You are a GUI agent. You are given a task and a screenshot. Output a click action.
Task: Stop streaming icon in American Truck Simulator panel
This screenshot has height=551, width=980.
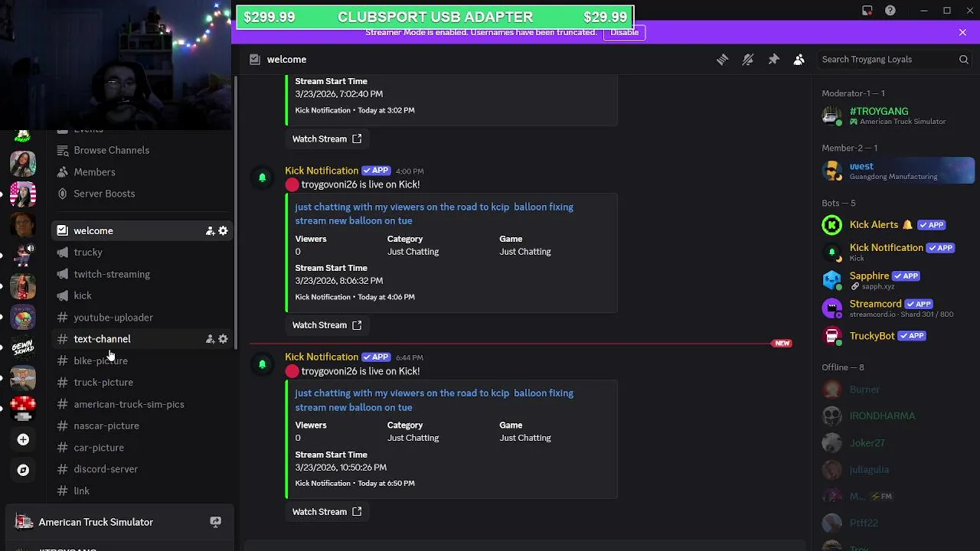pos(216,522)
